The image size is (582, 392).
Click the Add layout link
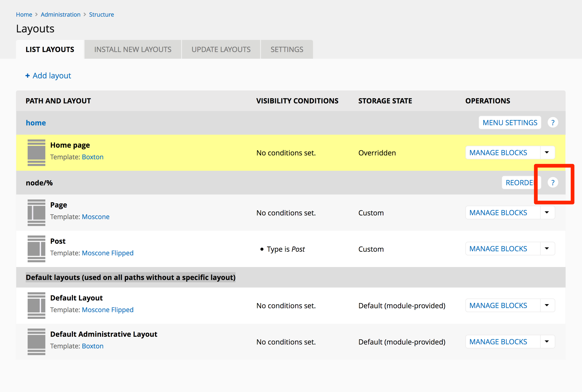(48, 76)
